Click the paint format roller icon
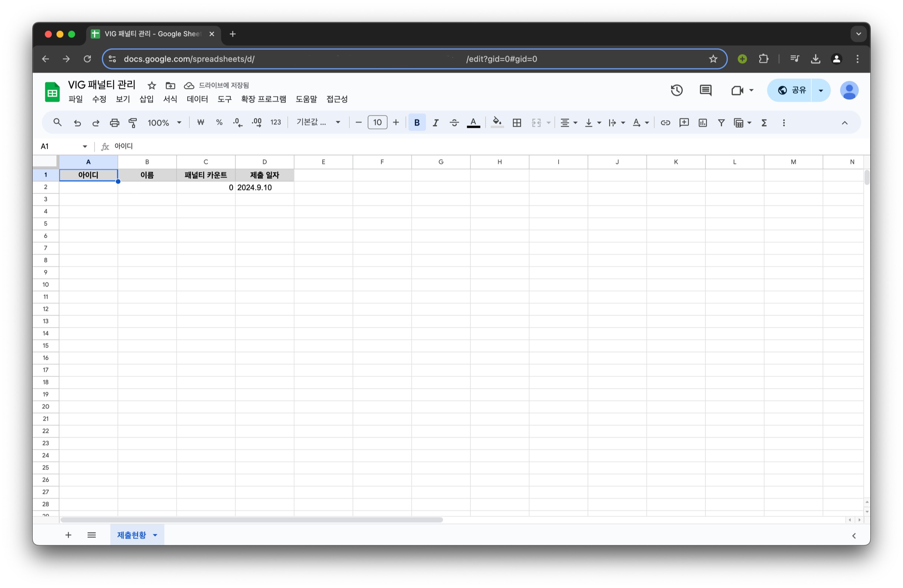The height and width of the screenshot is (588, 903). (133, 123)
